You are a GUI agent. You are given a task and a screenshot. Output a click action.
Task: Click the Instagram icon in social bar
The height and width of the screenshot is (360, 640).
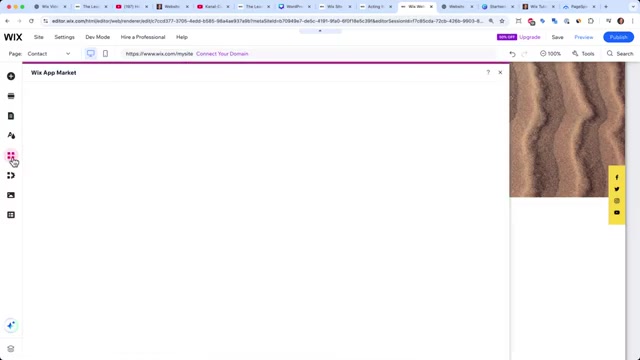tap(617, 201)
